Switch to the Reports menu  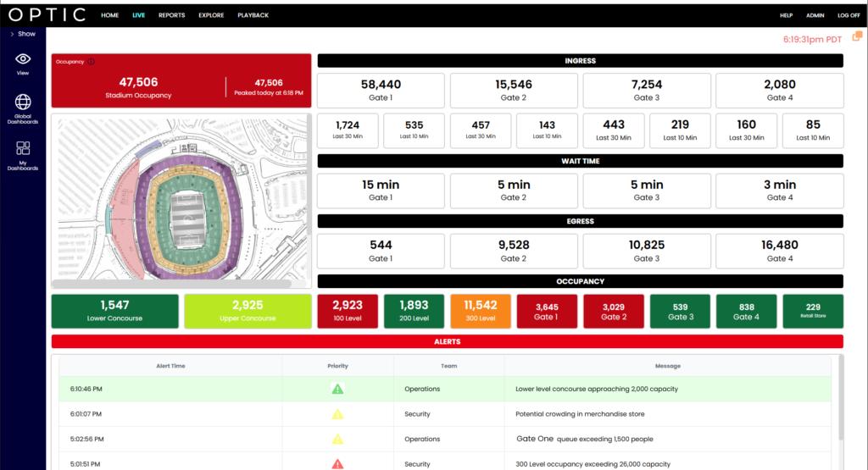coord(171,15)
